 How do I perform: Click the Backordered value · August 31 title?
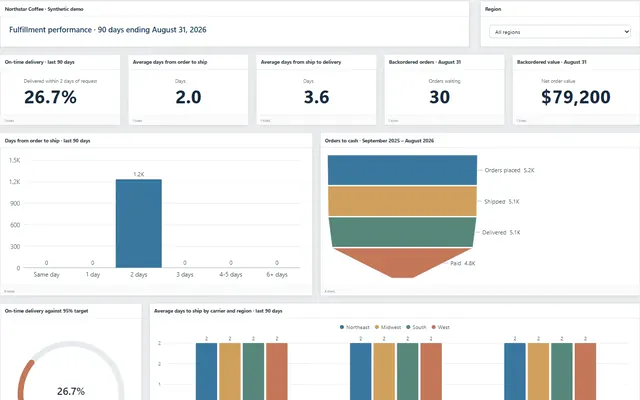(x=551, y=62)
